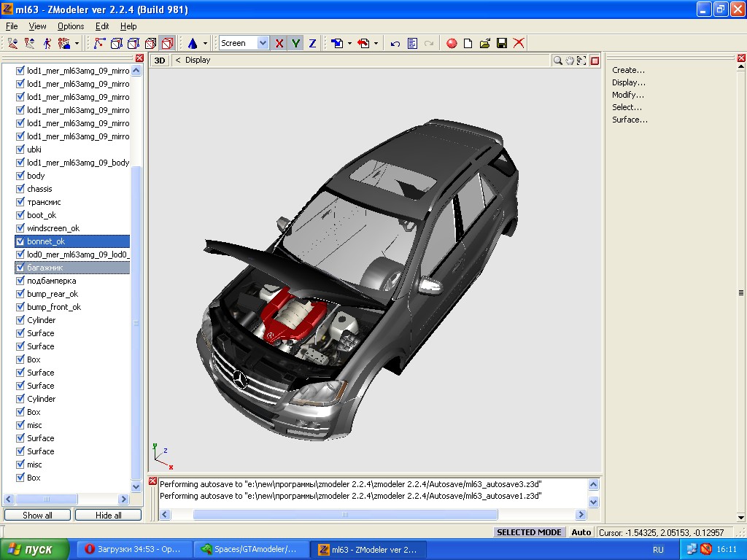
Task: Select polygons level editing mode
Action: coord(150,43)
